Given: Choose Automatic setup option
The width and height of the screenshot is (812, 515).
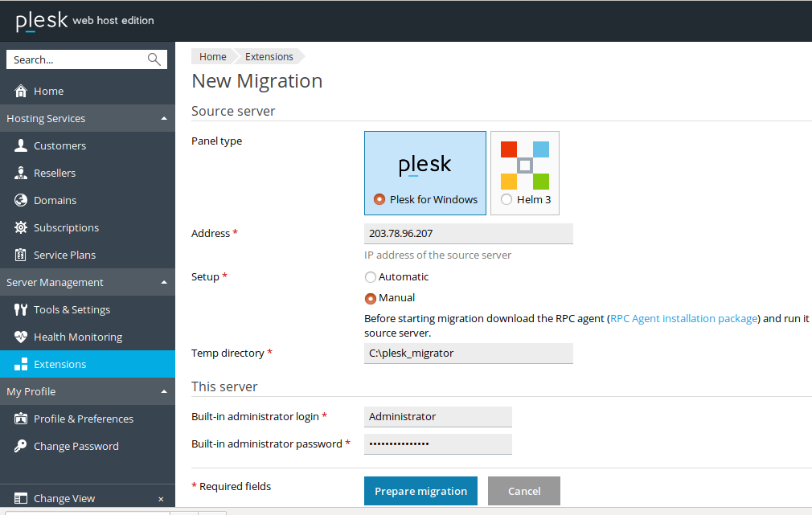Looking at the screenshot, I should 371,277.
